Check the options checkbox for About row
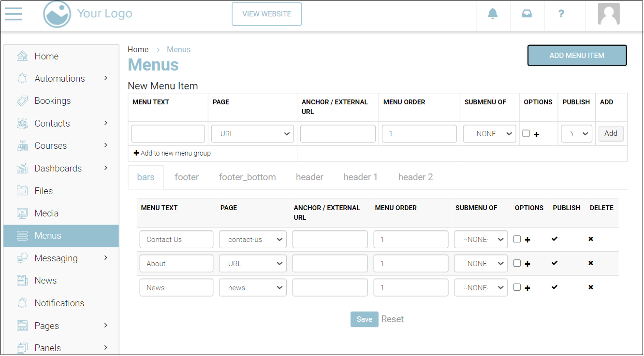Image resolution: width=644 pixels, height=356 pixels. (x=517, y=263)
